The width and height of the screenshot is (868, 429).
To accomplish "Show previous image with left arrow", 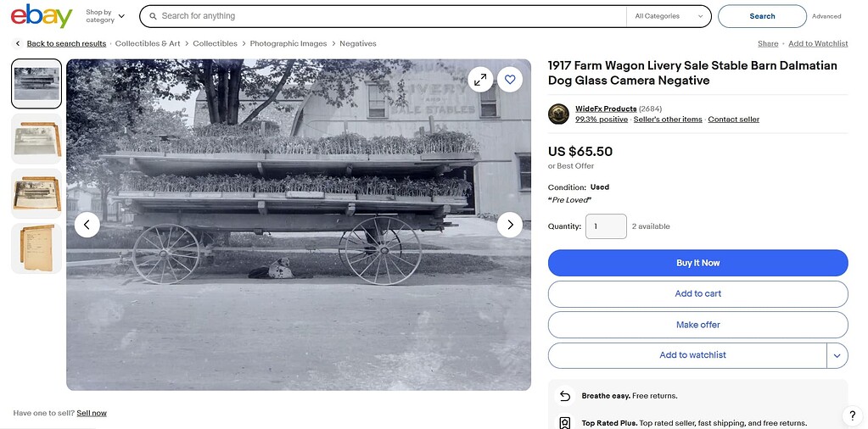I will tap(87, 225).
